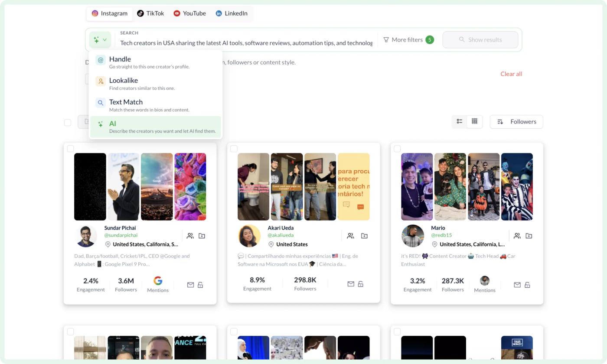Click Akari Ueda's unlock icon
607x364 pixels.
pyautogui.click(x=361, y=284)
